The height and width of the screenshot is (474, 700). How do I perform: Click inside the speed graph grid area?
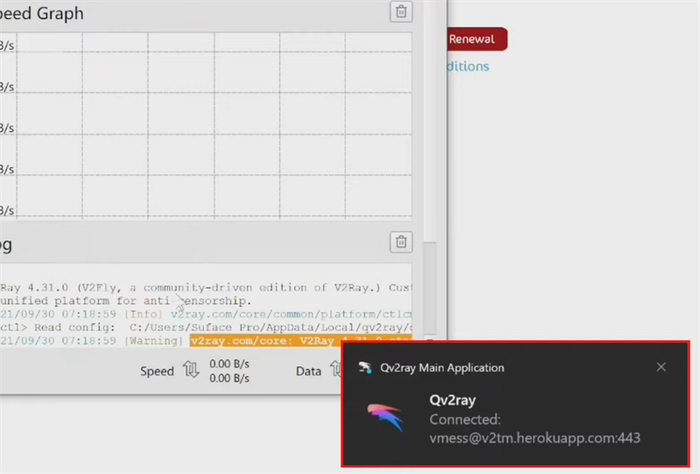214,125
